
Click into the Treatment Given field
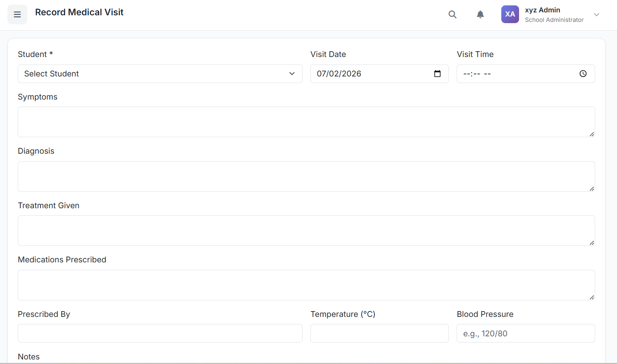click(306, 231)
